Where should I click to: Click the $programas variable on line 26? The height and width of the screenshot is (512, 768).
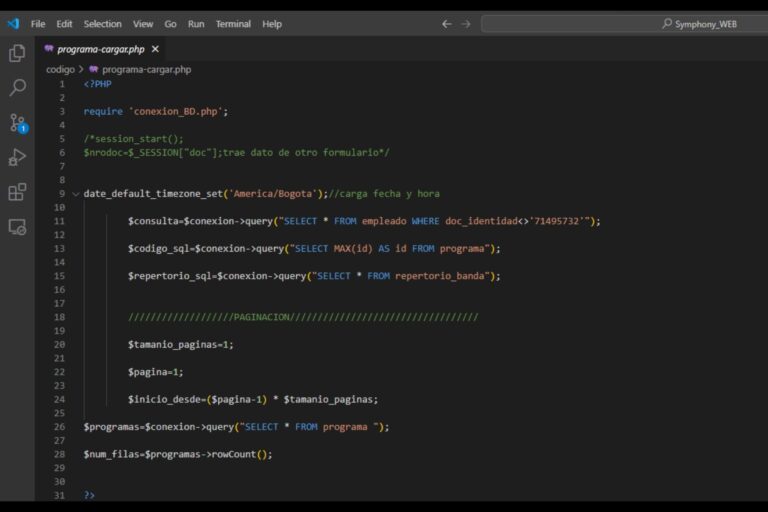(x=112, y=427)
